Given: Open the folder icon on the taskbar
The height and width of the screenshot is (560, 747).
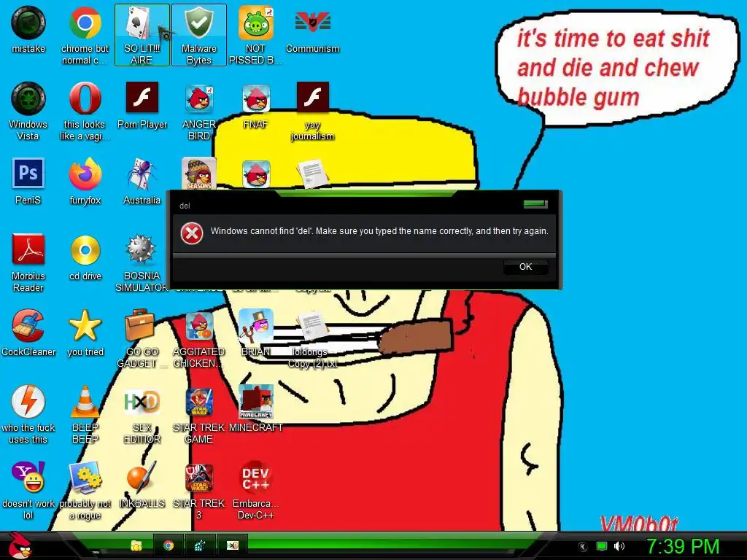Looking at the screenshot, I should pos(136,545).
